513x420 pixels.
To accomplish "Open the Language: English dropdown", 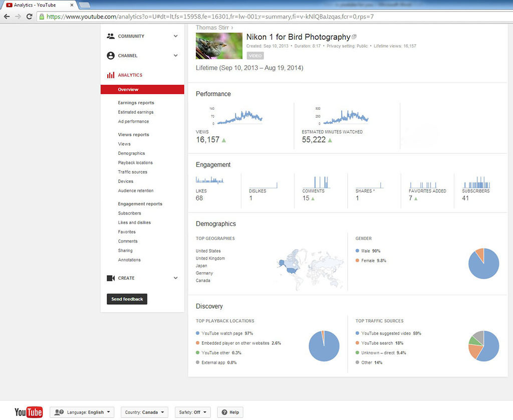I will 82,412.
